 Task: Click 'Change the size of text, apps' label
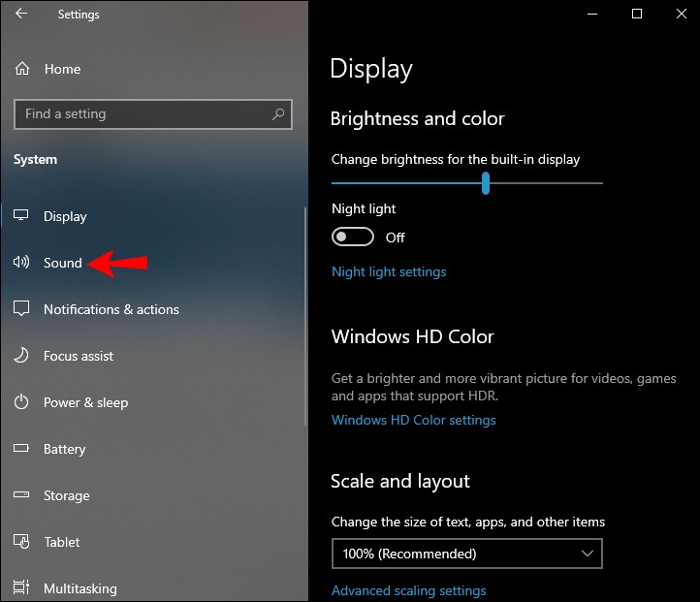coord(468,522)
